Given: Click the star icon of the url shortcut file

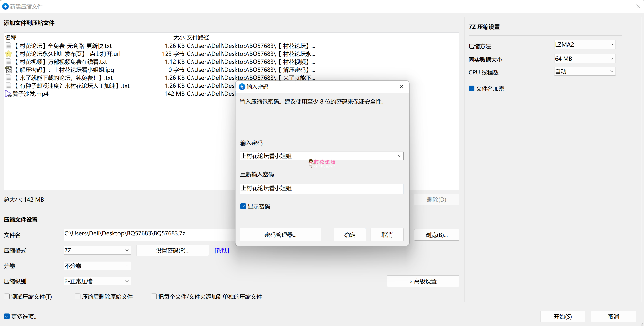Looking at the screenshot, I should coord(8,54).
